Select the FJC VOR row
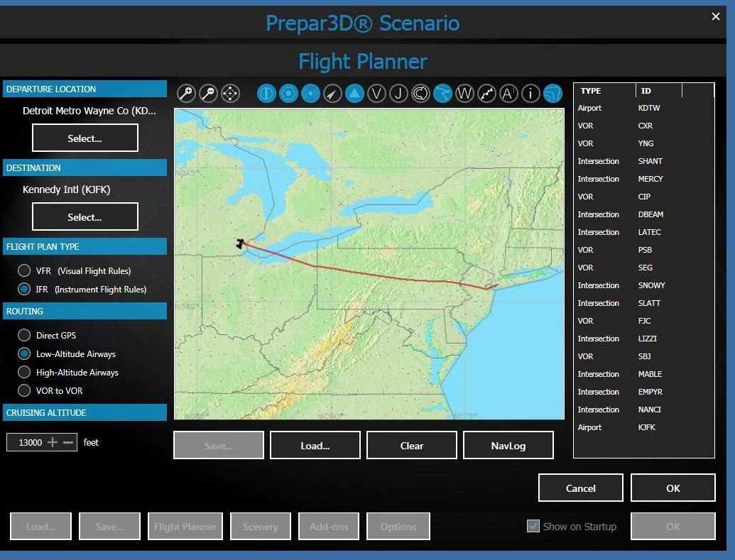This screenshot has height=560, width=735. pos(643,321)
